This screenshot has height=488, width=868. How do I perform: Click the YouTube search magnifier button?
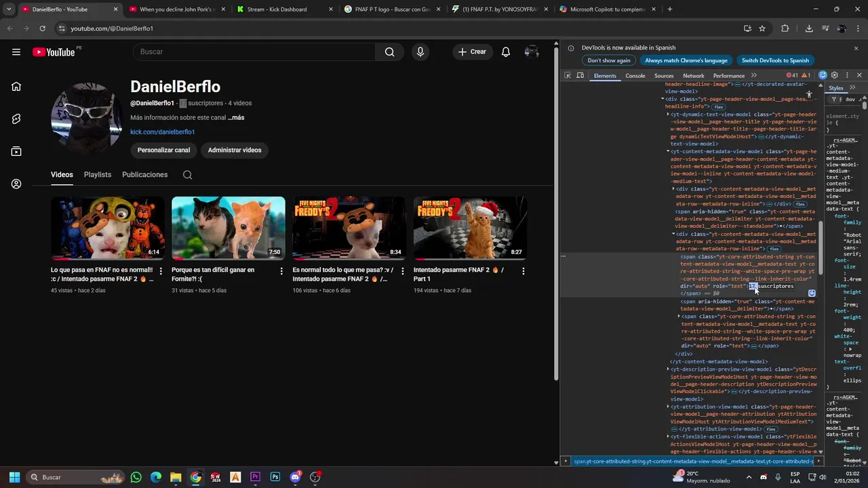pos(389,52)
